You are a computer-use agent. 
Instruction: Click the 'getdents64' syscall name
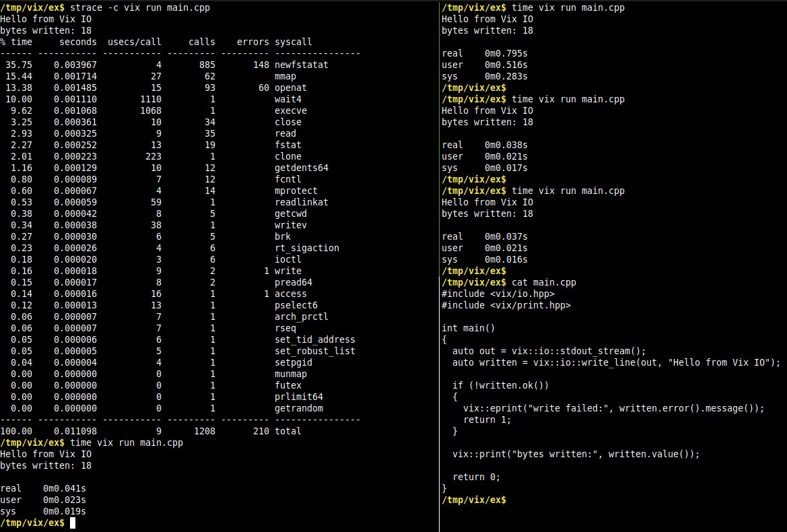[x=301, y=168]
